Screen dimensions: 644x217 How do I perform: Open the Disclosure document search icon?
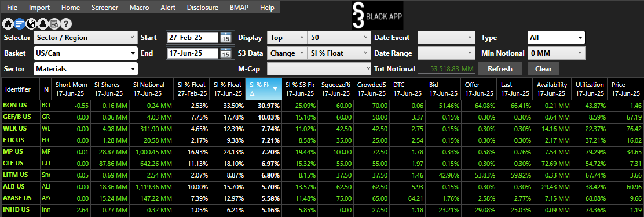(54, 24)
